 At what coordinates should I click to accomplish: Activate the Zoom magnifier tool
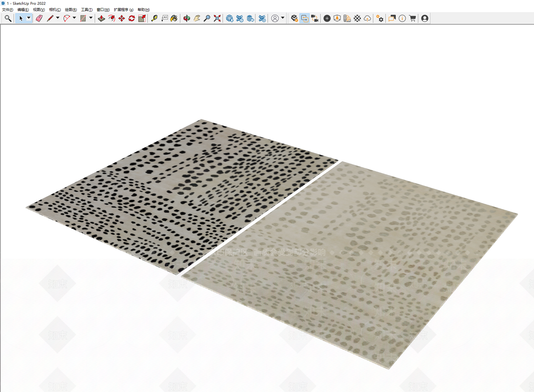pyautogui.click(x=207, y=18)
